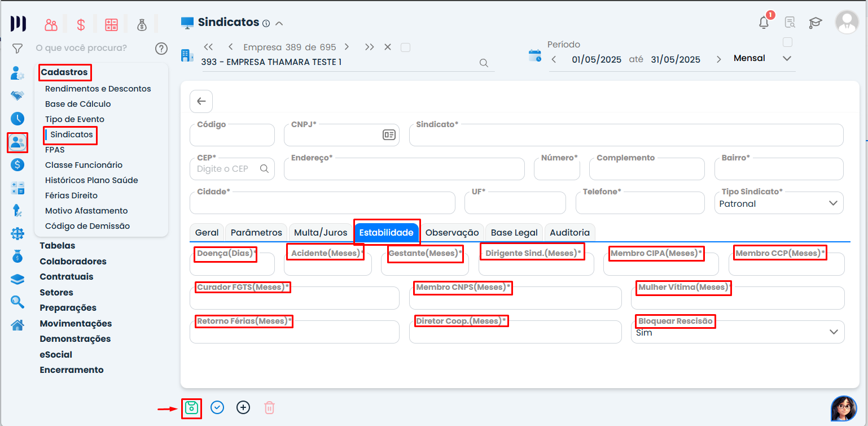Jump to the last company with the double-right arrow
This screenshot has width=868, height=426.
[x=369, y=47]
